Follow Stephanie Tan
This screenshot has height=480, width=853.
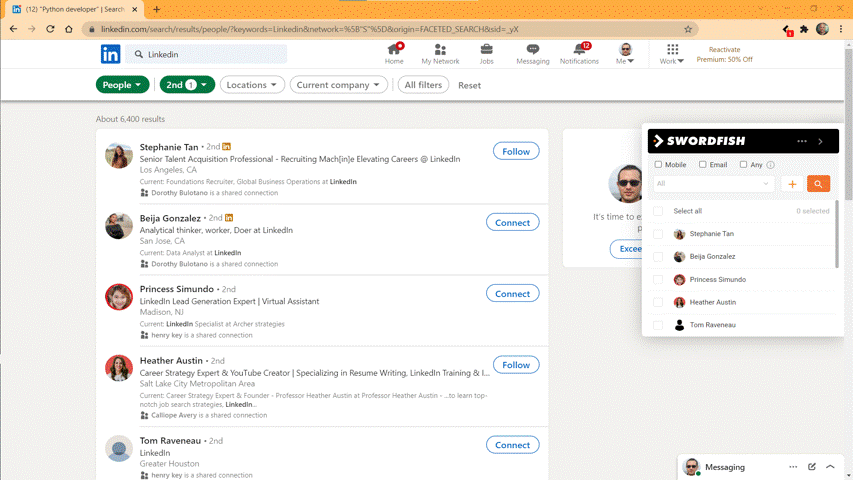pyautogui.click(x=516, y=151)
